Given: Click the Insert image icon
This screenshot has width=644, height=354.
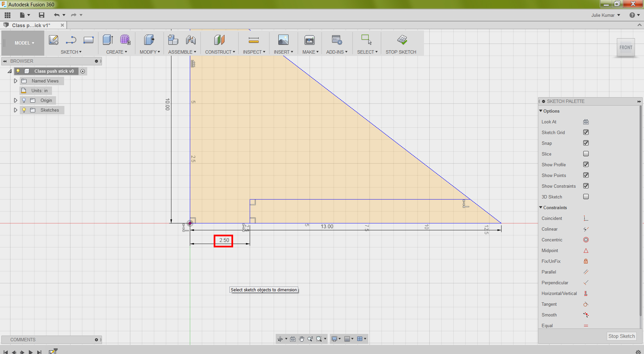Looking at the screenshot, I should tap(283, 40).
